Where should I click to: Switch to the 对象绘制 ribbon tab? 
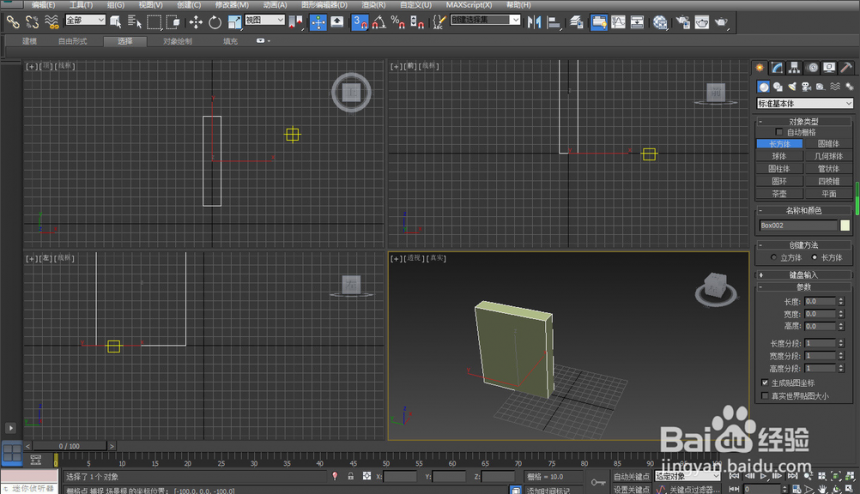pyautogui.click(x=177, y=41)
